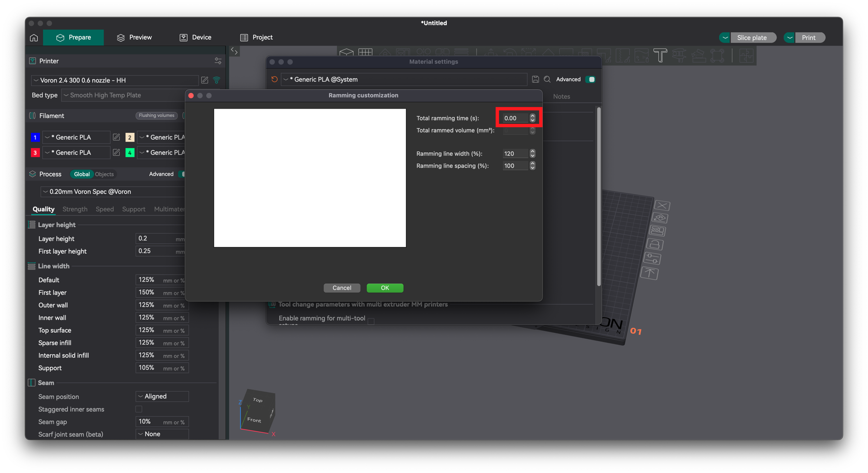Confirm Ramming customization with OK

[385, 288]
